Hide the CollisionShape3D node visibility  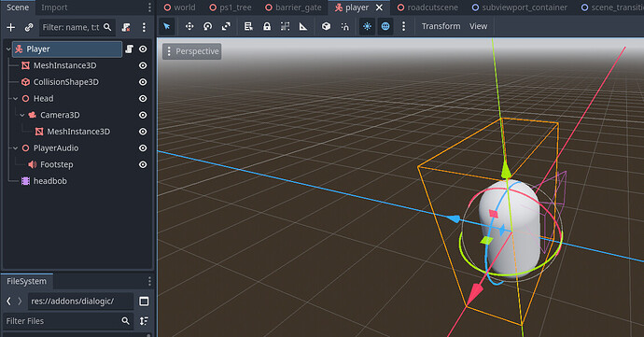[x=143, y=82]
